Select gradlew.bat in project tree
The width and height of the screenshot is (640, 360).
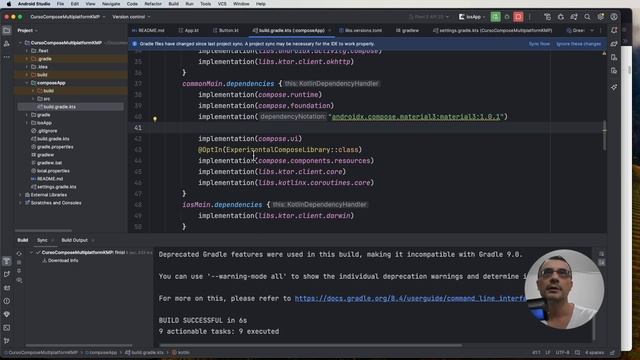click(49, 163)
